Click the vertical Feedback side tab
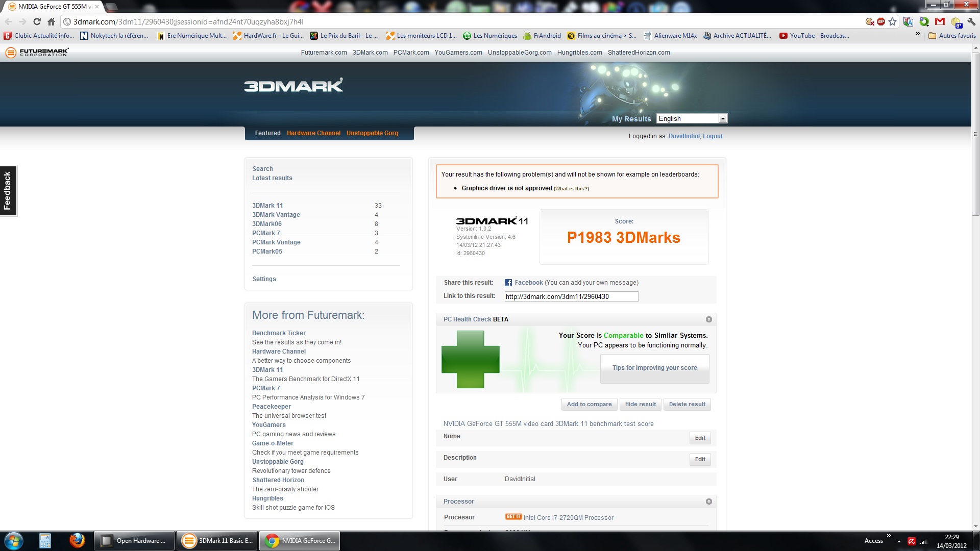The height and width of the screenshot is (551, 980). (x=8, y=191)
